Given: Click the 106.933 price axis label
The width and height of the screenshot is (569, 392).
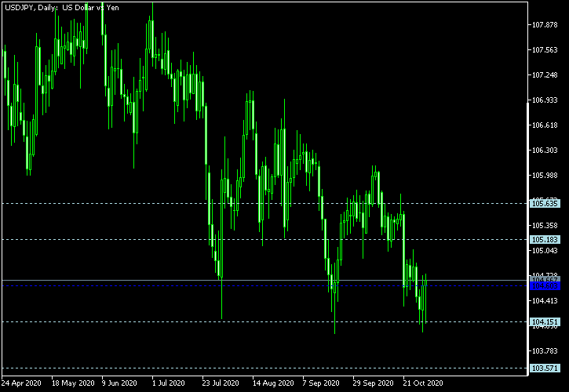Looking at the screenshot, I should (545, 100).
